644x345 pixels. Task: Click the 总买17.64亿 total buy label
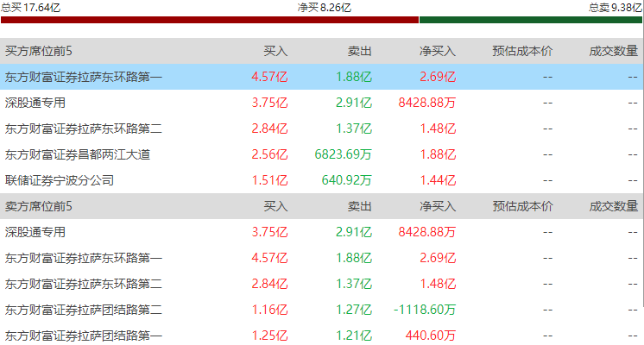tap(31, 8)
